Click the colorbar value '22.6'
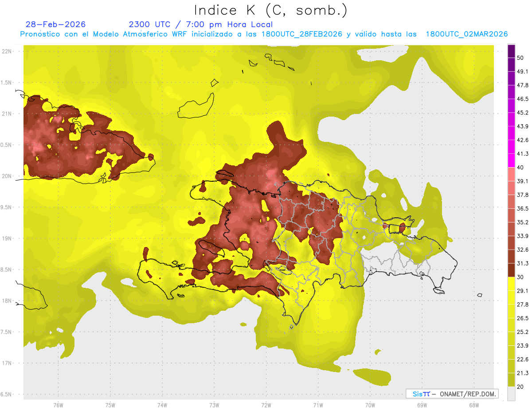The width and height of the screenshot is (532, 411). [523, 359]
